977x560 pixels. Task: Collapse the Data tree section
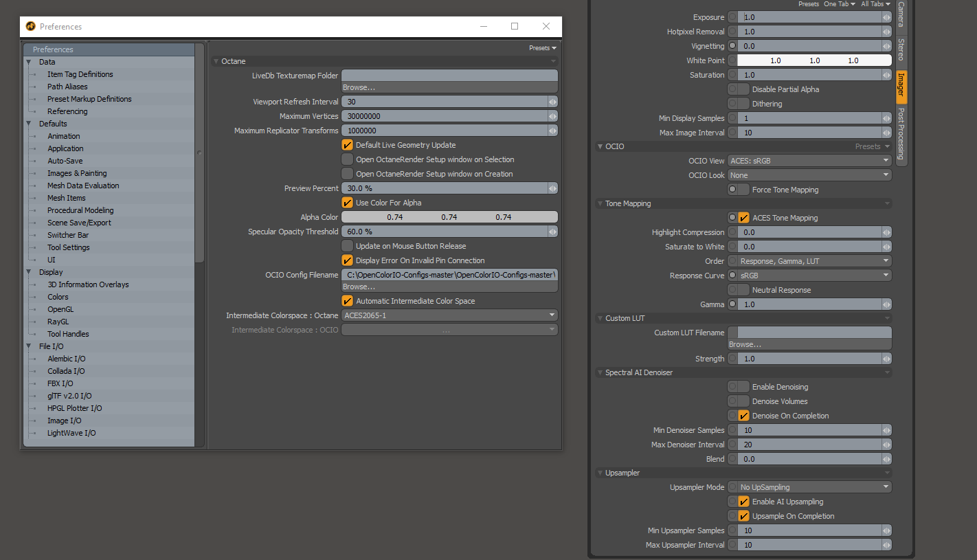(x=29, y=62)
